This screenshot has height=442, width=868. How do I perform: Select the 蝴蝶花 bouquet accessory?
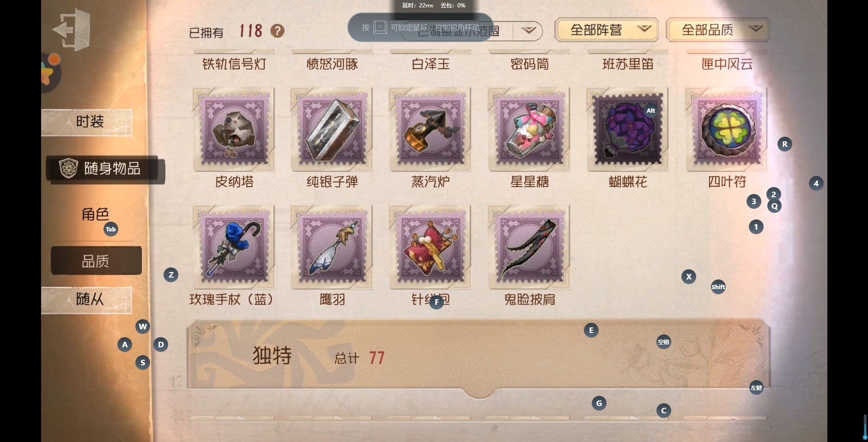pyautogui.click(x=628, y=129)
